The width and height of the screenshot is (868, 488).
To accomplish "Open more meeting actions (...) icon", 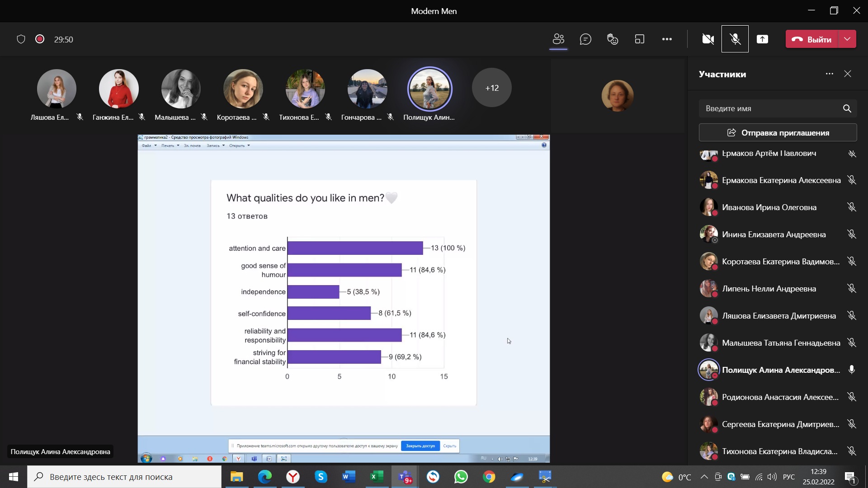I will pyautogui.click(x=667, y=39).
